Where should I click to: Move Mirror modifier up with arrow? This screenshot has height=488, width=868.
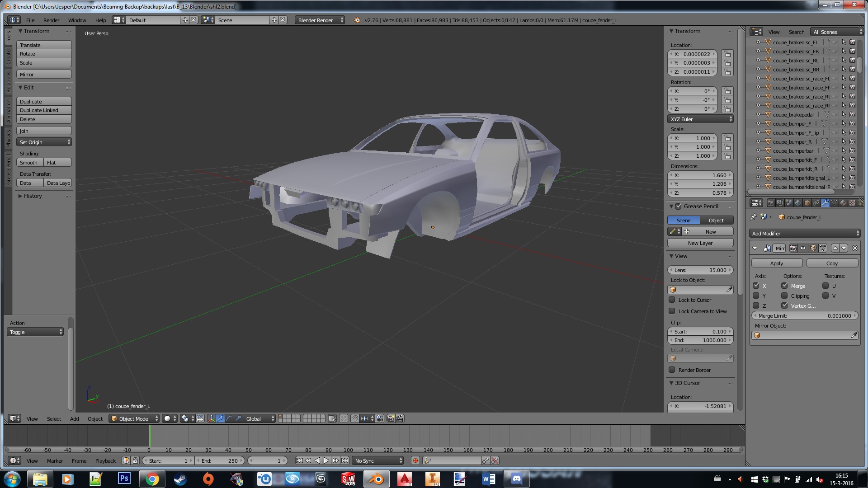tap(835, 248)
